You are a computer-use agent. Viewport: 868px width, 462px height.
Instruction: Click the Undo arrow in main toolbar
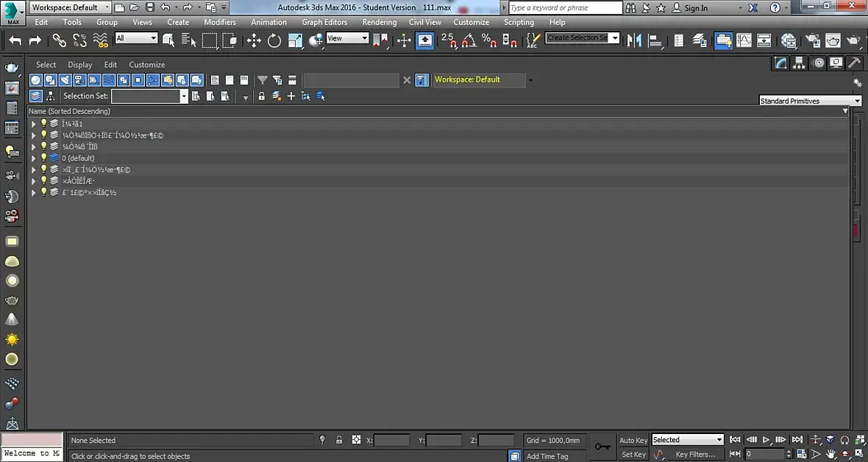15,40
